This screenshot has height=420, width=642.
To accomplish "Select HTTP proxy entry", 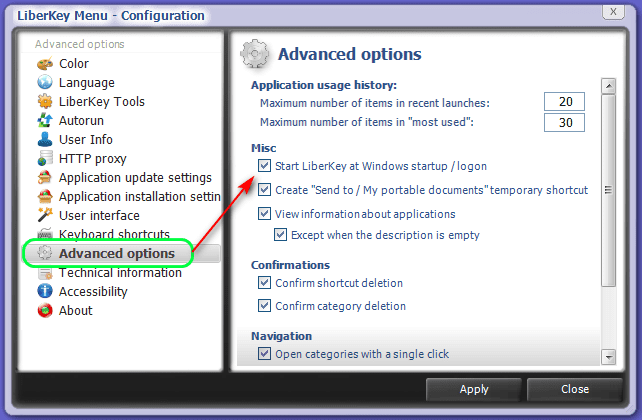I will point(93,158).
